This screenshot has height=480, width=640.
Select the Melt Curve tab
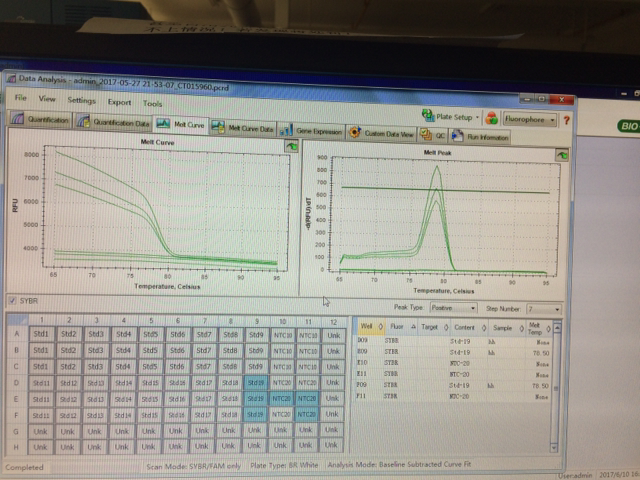click(x=180, y=124)
